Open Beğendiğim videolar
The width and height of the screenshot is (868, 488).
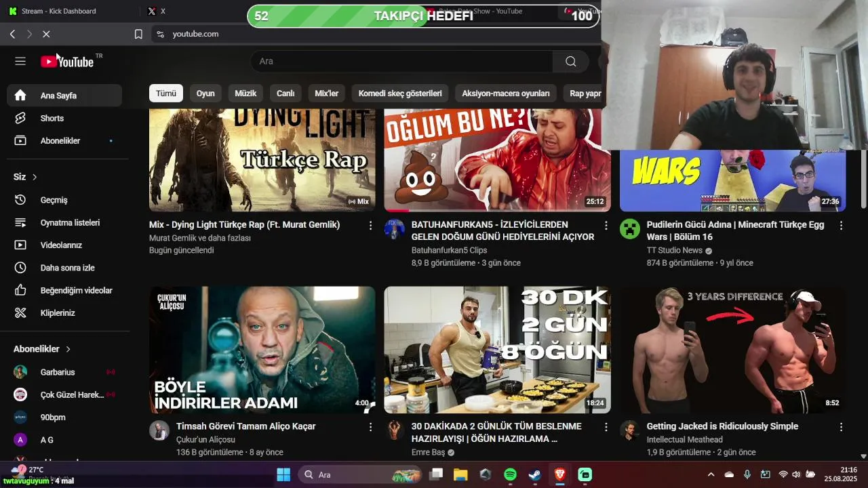64,290
